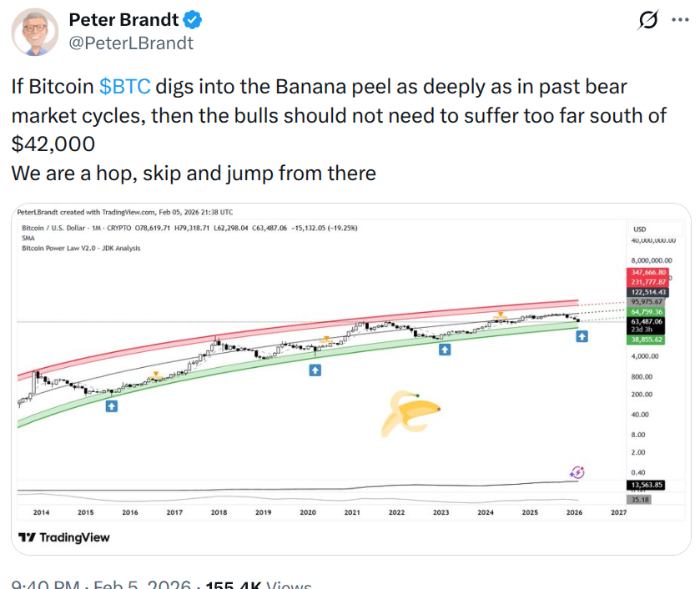
Task: Click the USD currency selector box
Action: tap(641, 229)
